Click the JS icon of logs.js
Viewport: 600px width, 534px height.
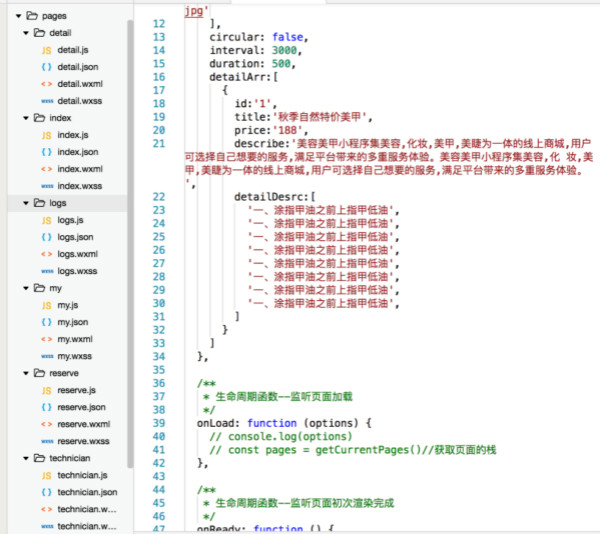(x=46, y=220)
